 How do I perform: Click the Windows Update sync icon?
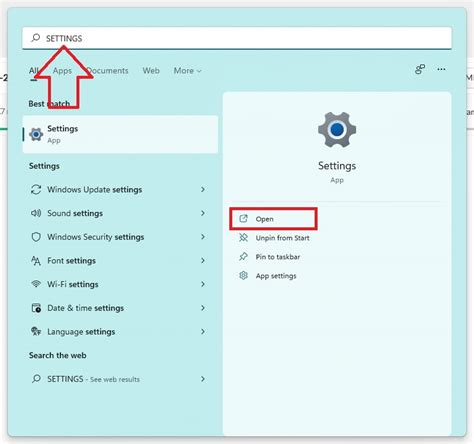pos(36,189)
